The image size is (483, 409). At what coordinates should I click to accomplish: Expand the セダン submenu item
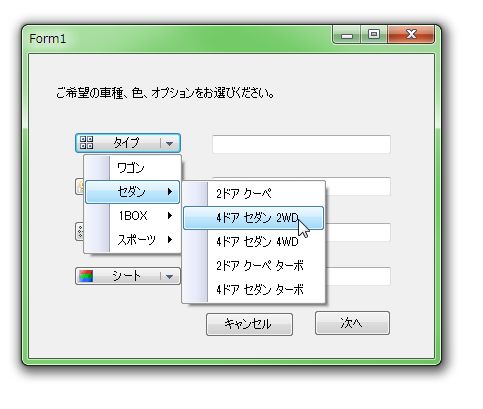pos(132,192)
